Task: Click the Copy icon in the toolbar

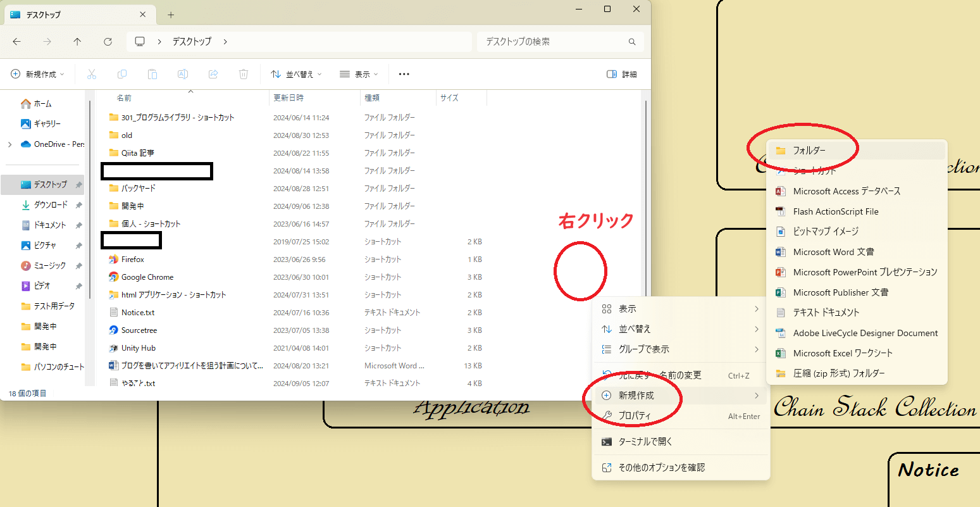Action: point(122,74)
